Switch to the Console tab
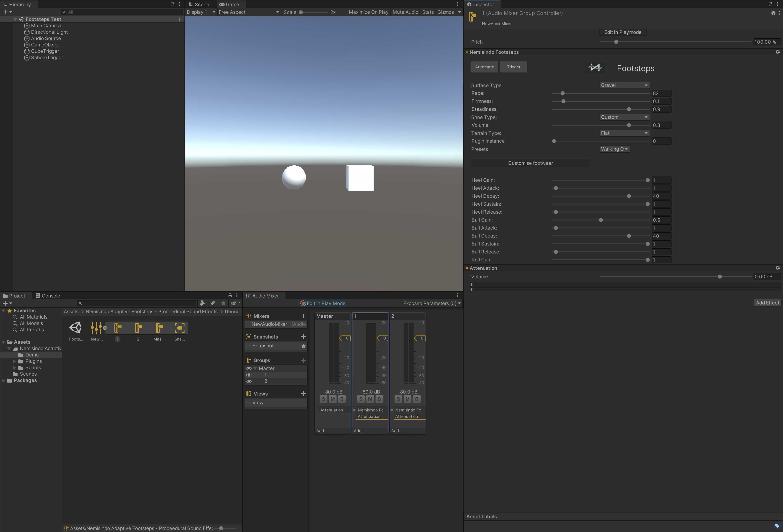Image resolution: width=783 pixels, height=532 pixels. (x=48, y=296)
